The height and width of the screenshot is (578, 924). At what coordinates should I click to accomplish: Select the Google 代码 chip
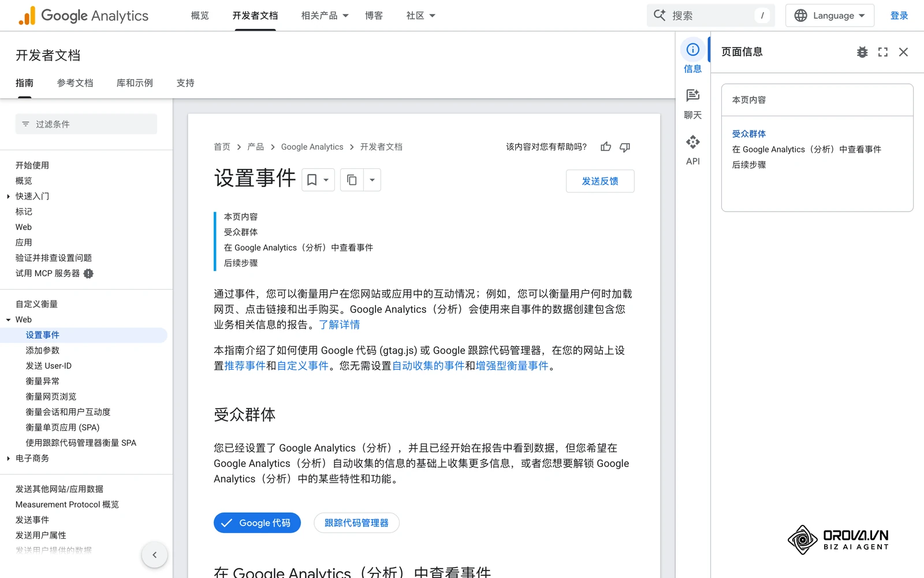point(257,523)
